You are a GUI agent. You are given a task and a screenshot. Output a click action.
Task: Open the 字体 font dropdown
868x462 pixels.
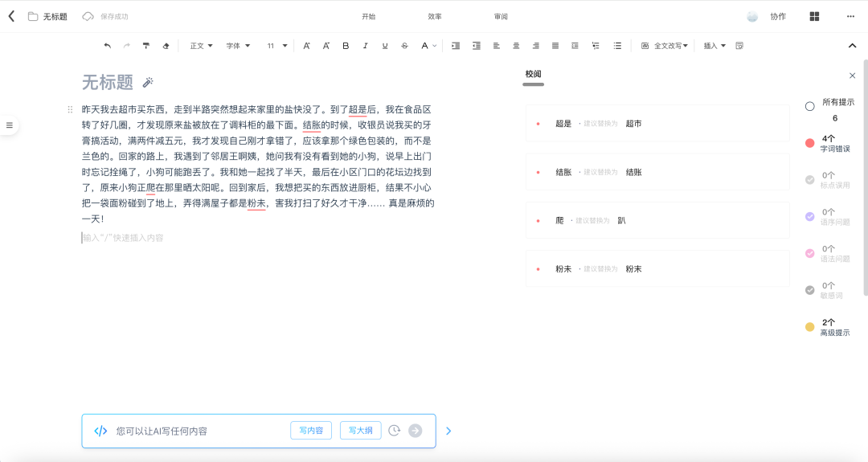(238, 46)
